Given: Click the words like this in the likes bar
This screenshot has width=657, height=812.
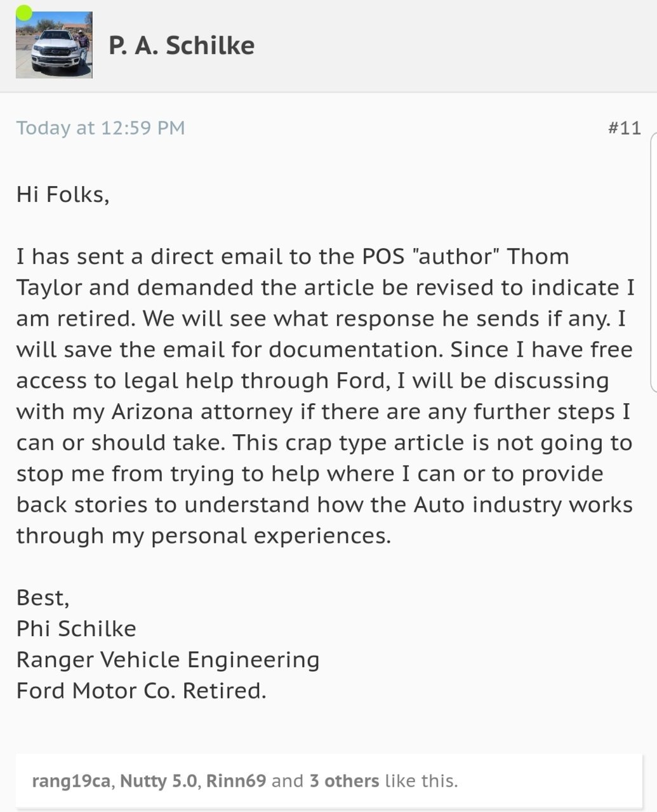Looking at the screenshot, I should (x=421, y=780).
